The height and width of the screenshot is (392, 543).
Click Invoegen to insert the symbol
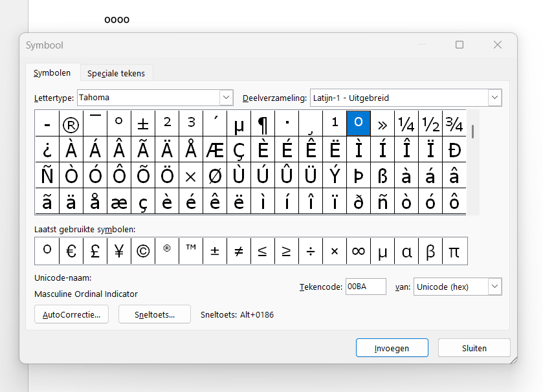(x=392, y=348)
